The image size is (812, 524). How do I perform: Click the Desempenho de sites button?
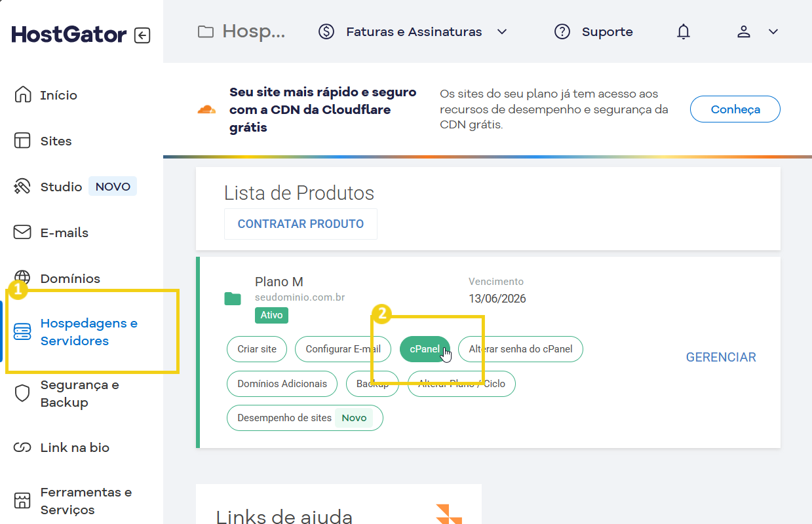pos(305,418)
